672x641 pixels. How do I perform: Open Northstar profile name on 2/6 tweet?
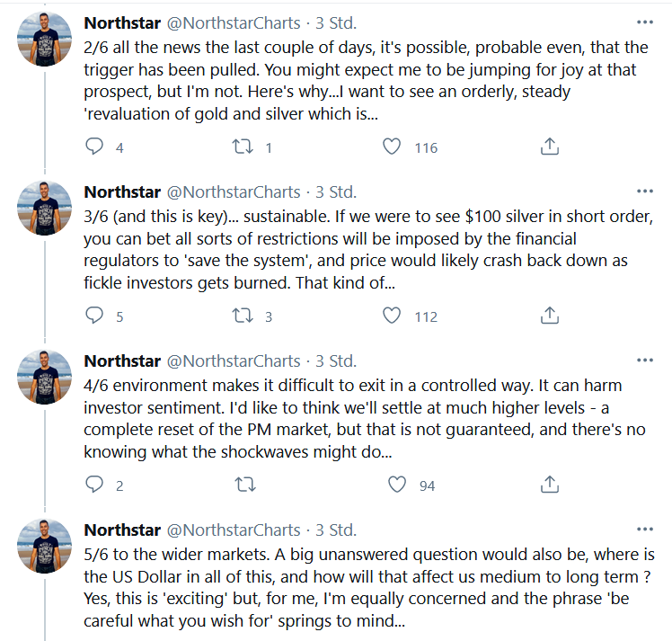122,22
